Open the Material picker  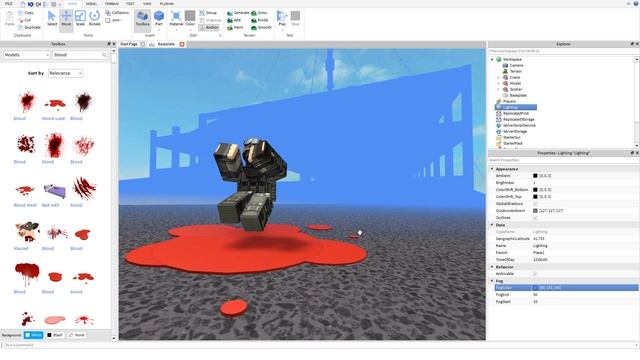pyautogui.click(x=176, y=19)
